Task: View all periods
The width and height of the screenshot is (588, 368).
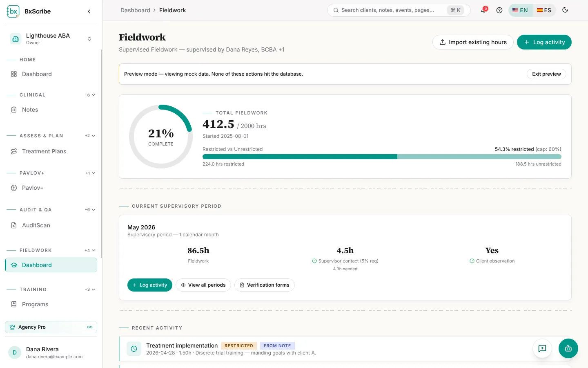Action: pos(203,285)
